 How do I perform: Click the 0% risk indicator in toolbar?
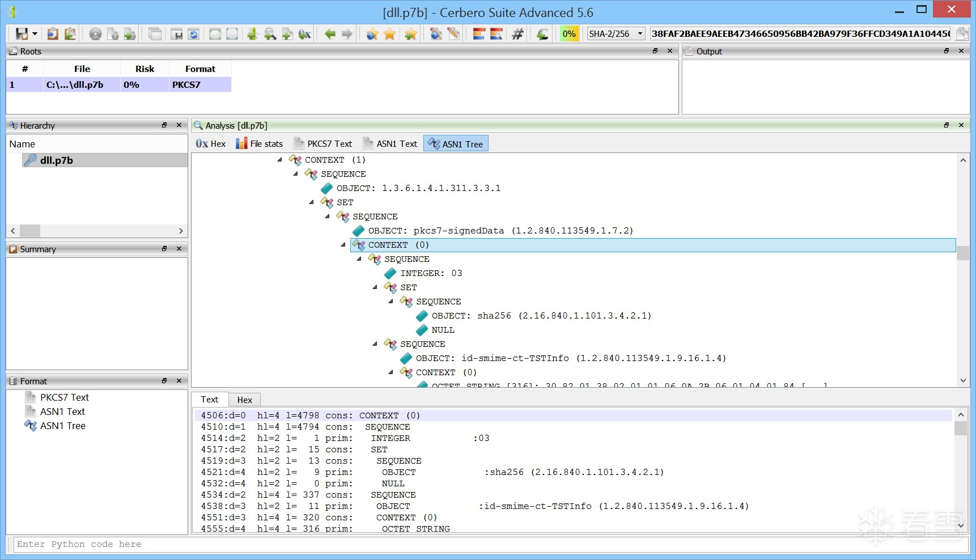tap(569, 34)
